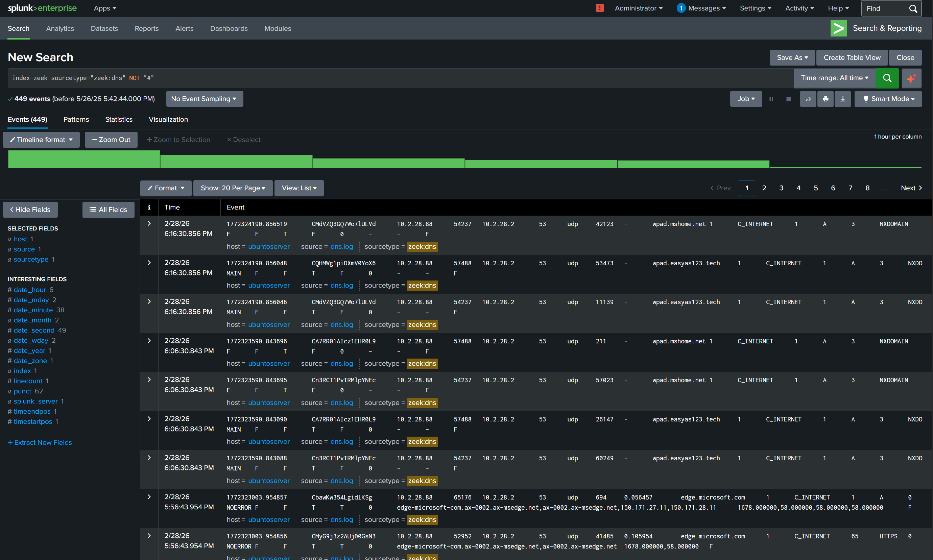Click Hide Fields button
This screenshot has width=933, height=560.
tap(30, 210)
